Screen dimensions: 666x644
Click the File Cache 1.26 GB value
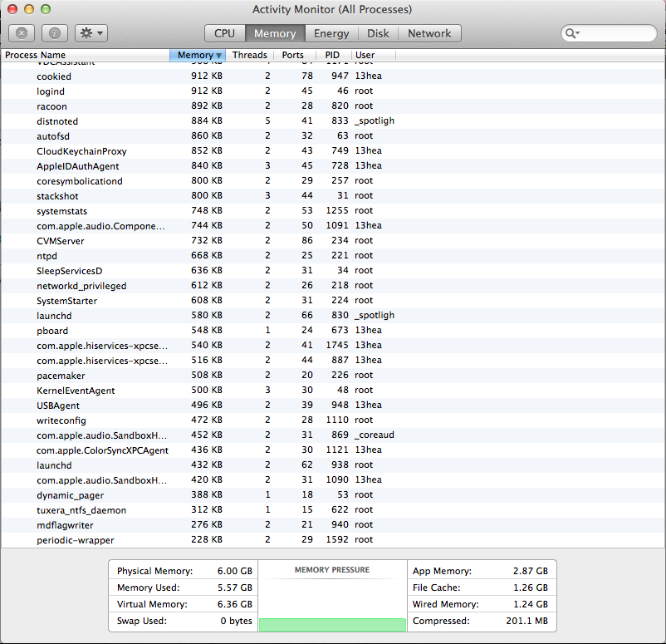click(531, 587)
